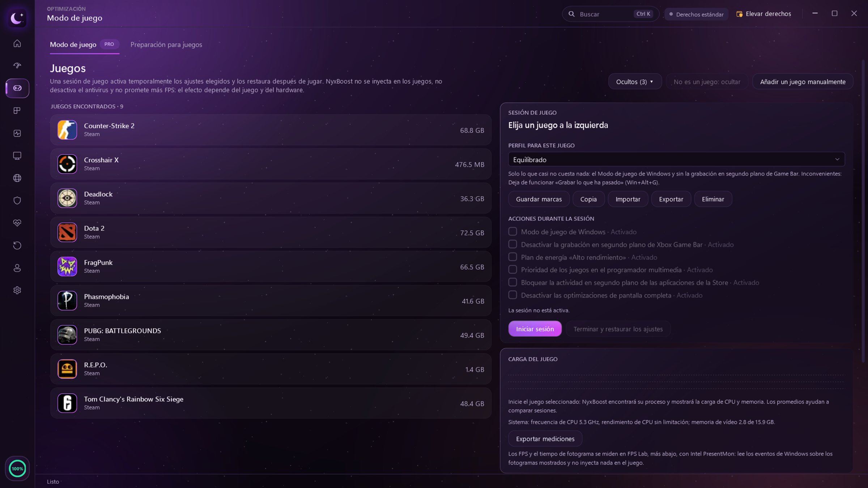Click the Rainbow Six Siege game icon
Viewport: 868px width, 488px height.
tap(67, 403)
